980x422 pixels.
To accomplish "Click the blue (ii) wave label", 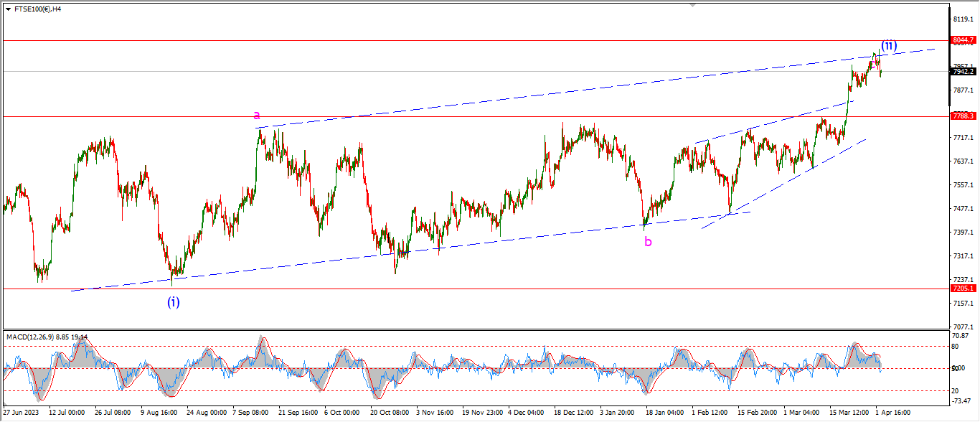I will tap(888, 45).
